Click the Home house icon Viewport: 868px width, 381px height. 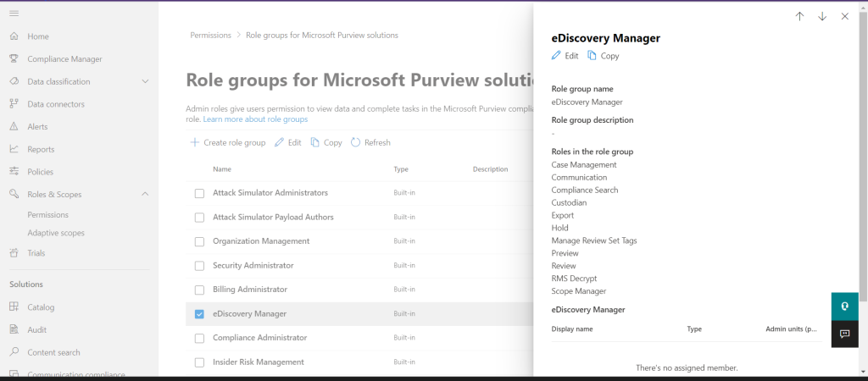point(14,36)
